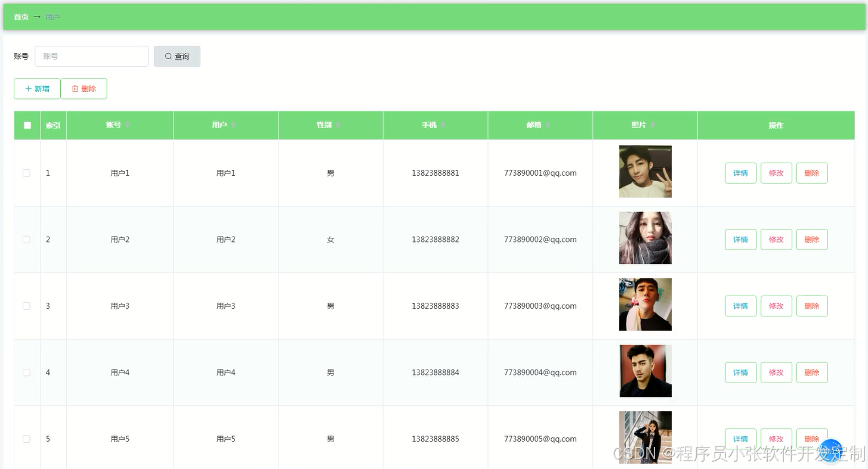Open 详情 for 用户1
Image resolution: width=868 pixels, height=469 pixels.
coord(740,173)
